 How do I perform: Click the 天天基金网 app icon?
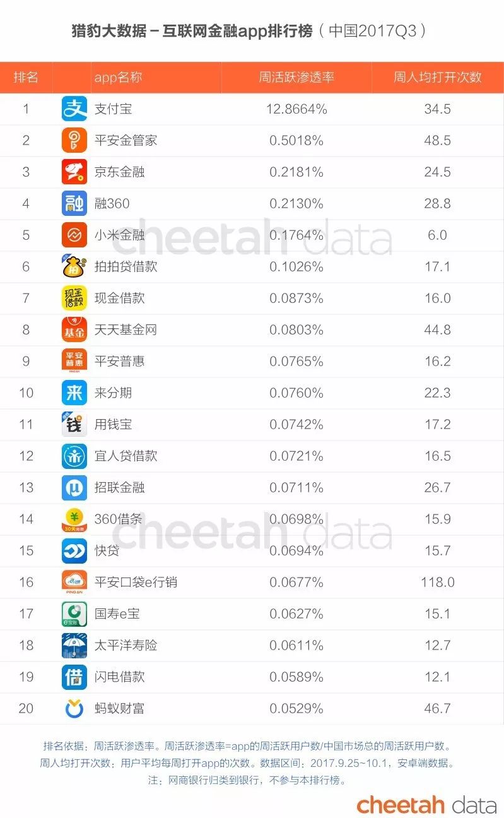coord(74,329)
